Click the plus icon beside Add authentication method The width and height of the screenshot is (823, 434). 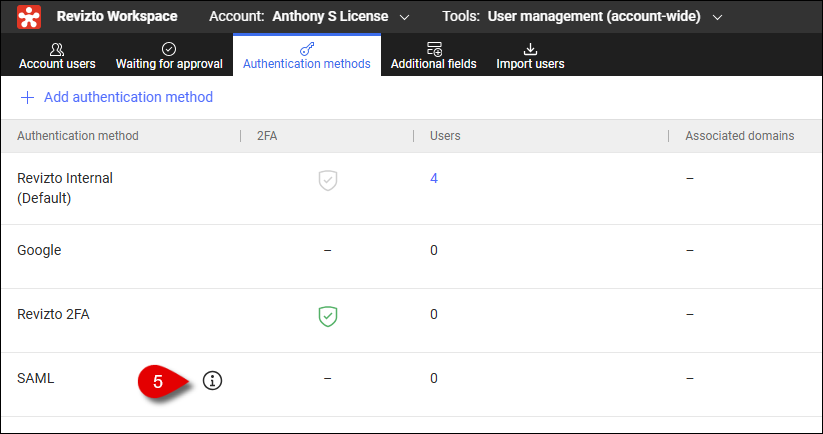tap(27, 98)
